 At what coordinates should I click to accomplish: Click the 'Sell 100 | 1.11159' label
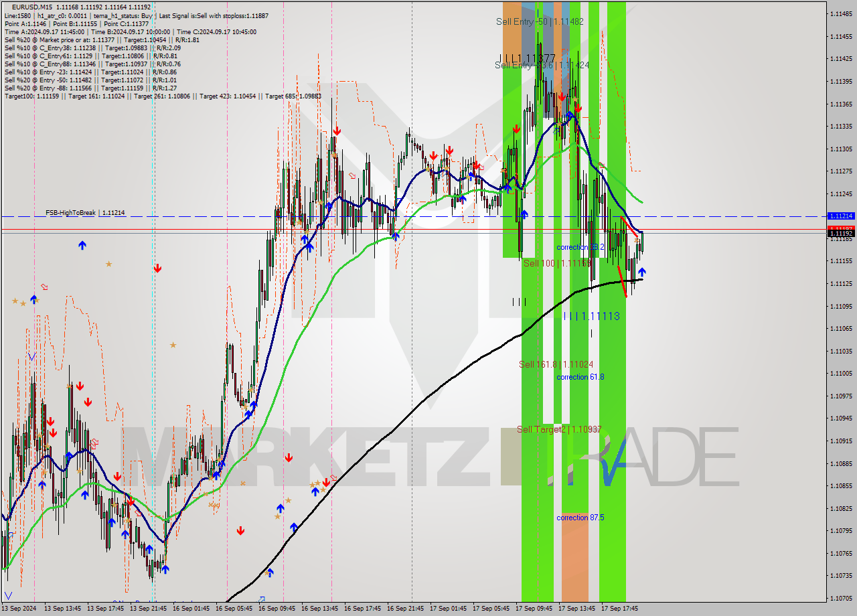point(557,263)
